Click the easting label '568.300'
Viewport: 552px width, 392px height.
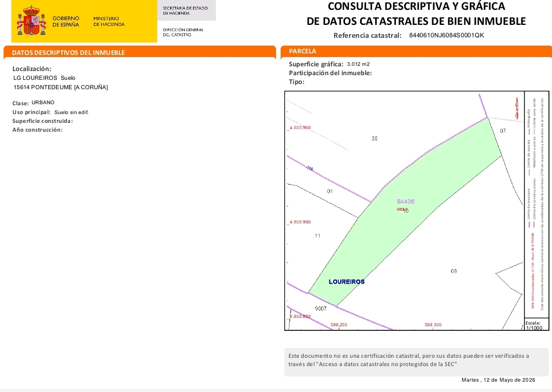[433, 325]
